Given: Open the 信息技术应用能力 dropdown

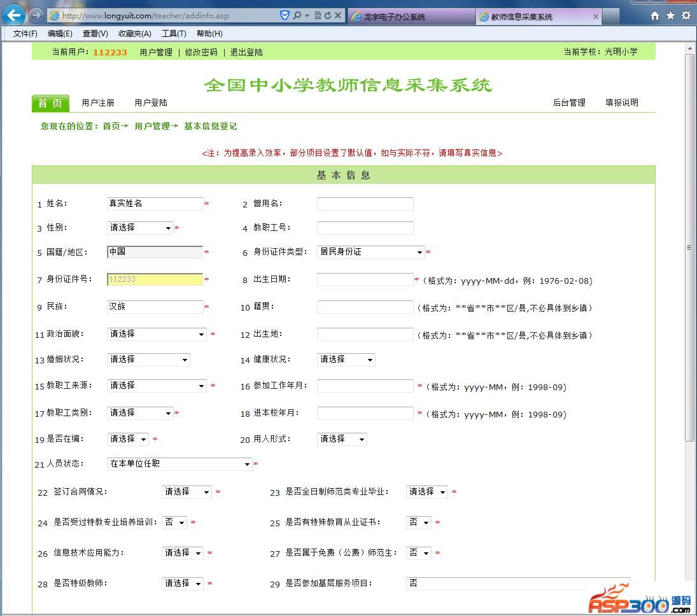Looking at the screenshot, I should [x=182, y=554].
